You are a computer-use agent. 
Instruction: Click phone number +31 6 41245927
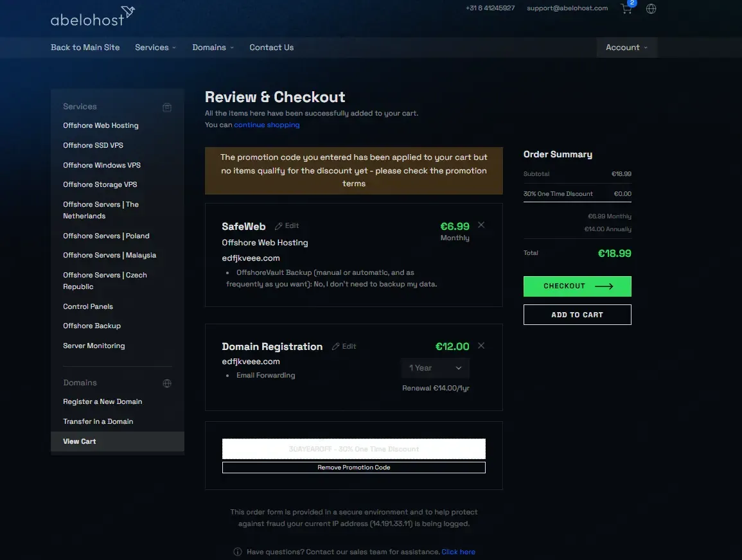tap(490, 8)
